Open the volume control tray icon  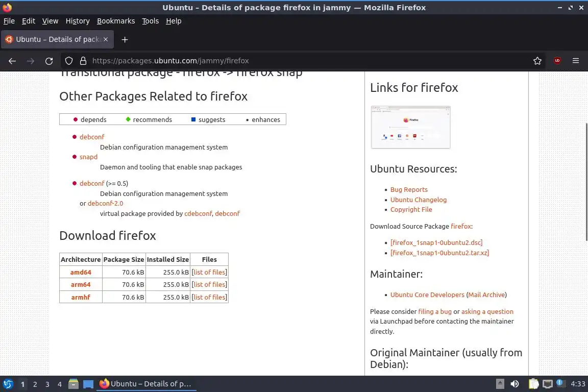[515, 384]
